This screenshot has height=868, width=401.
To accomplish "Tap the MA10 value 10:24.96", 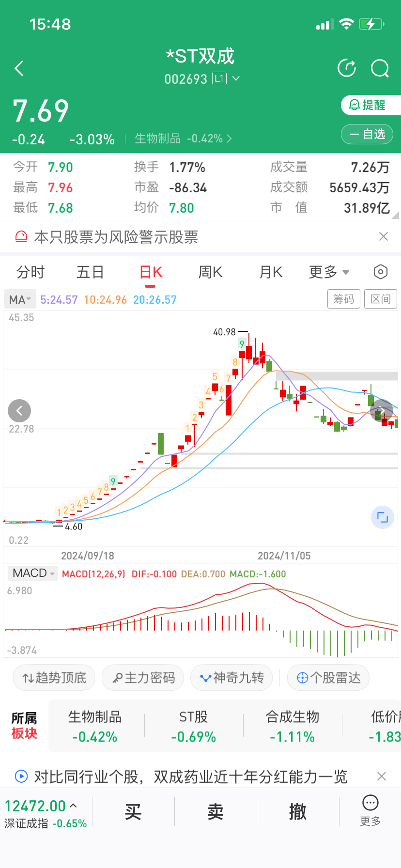I will [x=105, y=300].
